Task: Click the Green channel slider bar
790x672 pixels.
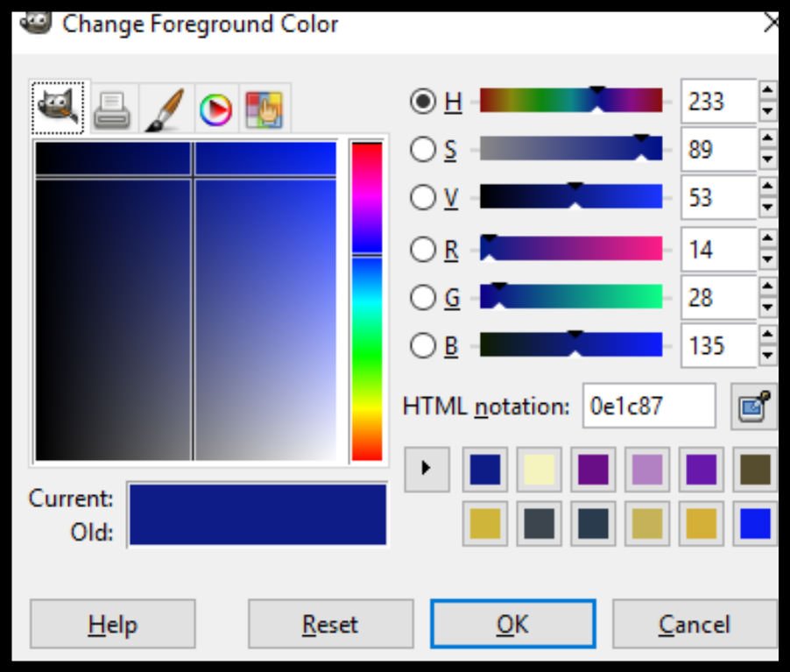Action: point(571,296)
